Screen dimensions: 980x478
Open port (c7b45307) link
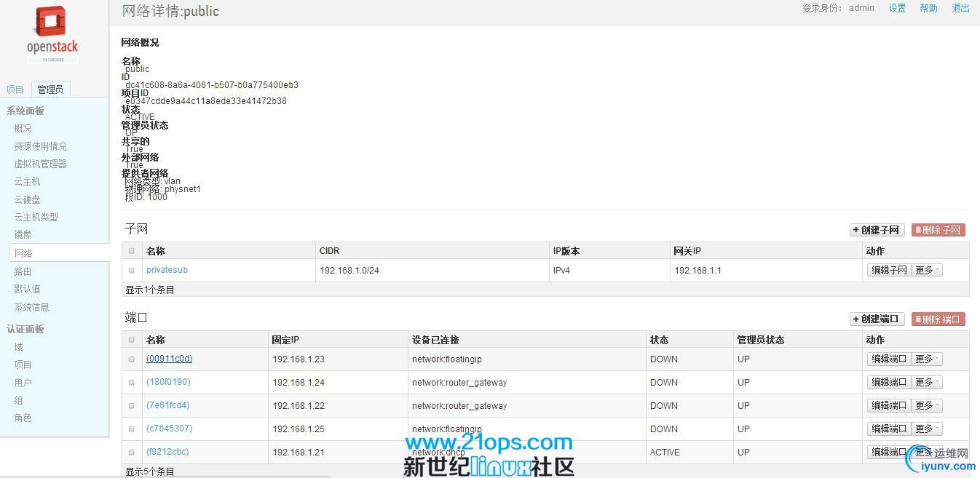tap(169, 429)
